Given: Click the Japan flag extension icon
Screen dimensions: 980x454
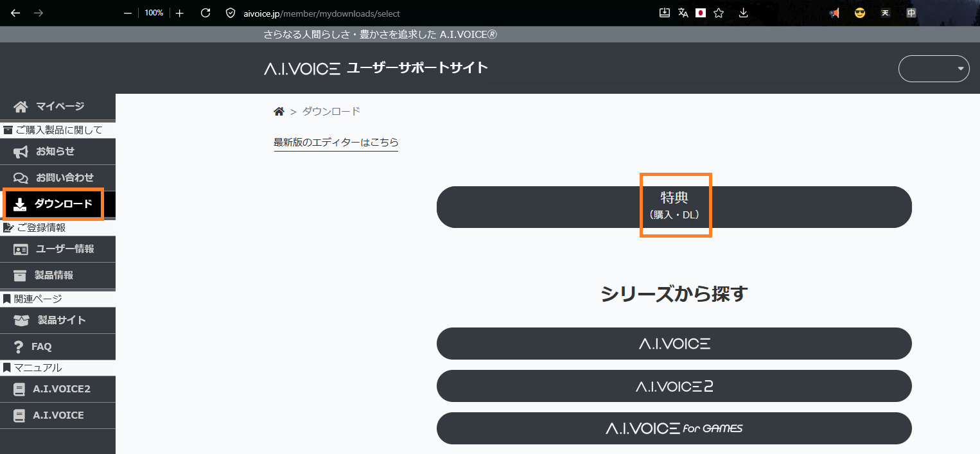Looking at the screenshot, I should (x=701, y=13).
